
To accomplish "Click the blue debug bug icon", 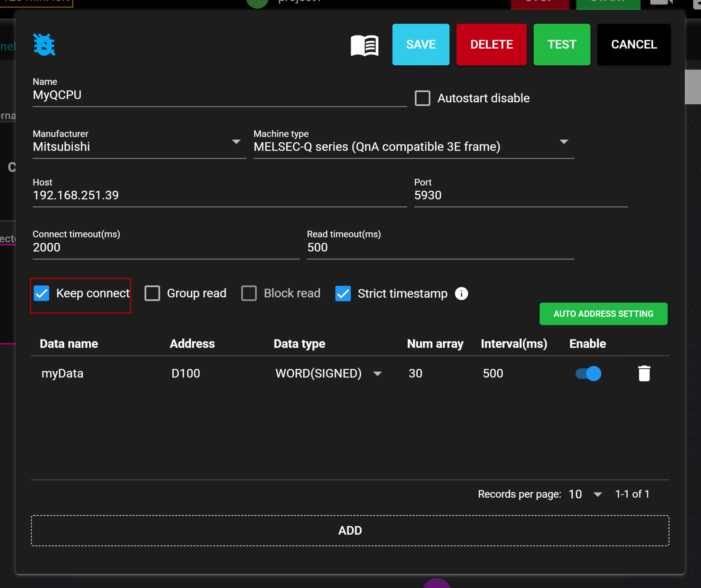I will pos(44,45).
